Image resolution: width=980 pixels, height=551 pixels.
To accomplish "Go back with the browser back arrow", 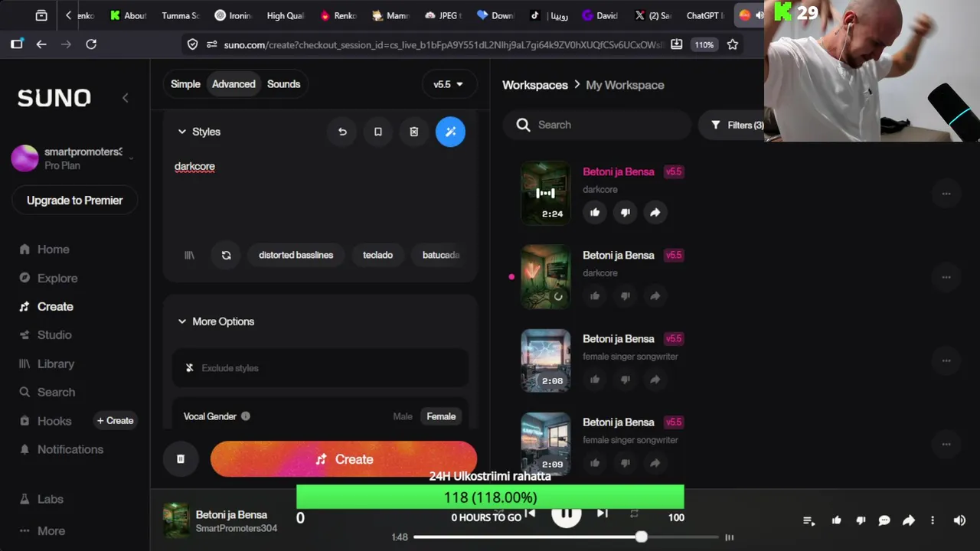I will 41,44.
